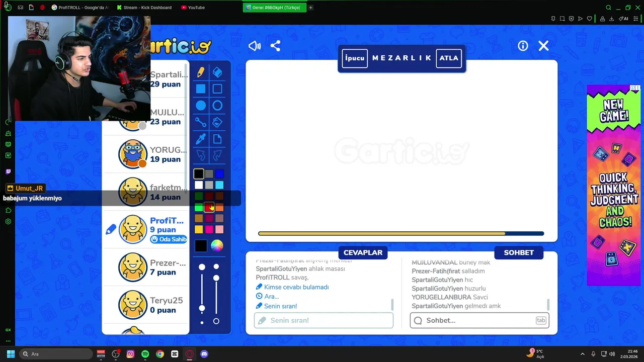
Task: Open the Windows Start menu
Action: coord(11,354)
